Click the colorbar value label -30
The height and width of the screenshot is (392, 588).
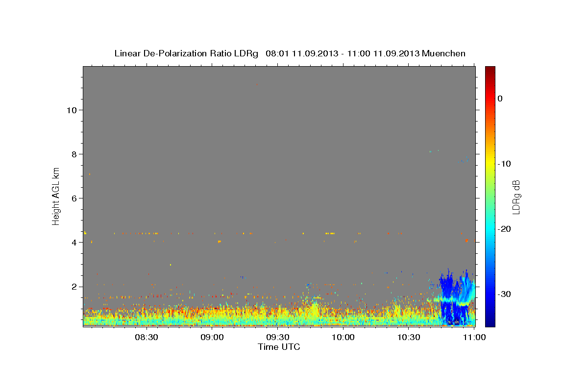(x=505, y=294)
